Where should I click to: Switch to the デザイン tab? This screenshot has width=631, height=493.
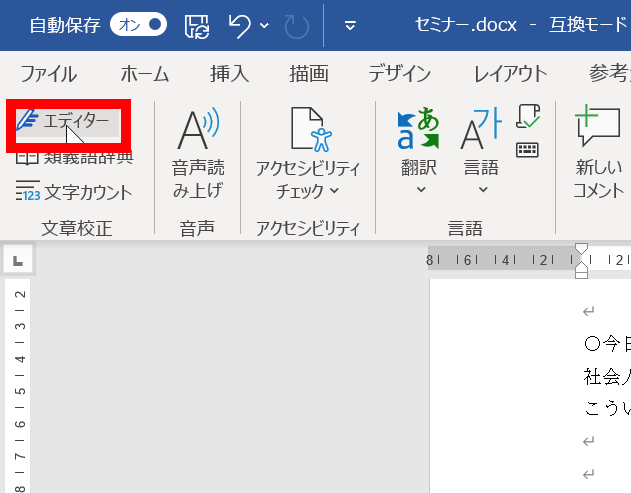[x=400, y=74]
